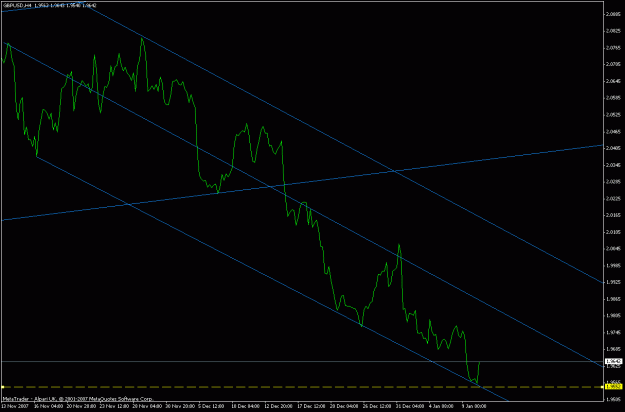Click the 1.9805 price axis label
Image resolution: width=625 pixels, height=412 pixels.
click(x=613, y=315)
